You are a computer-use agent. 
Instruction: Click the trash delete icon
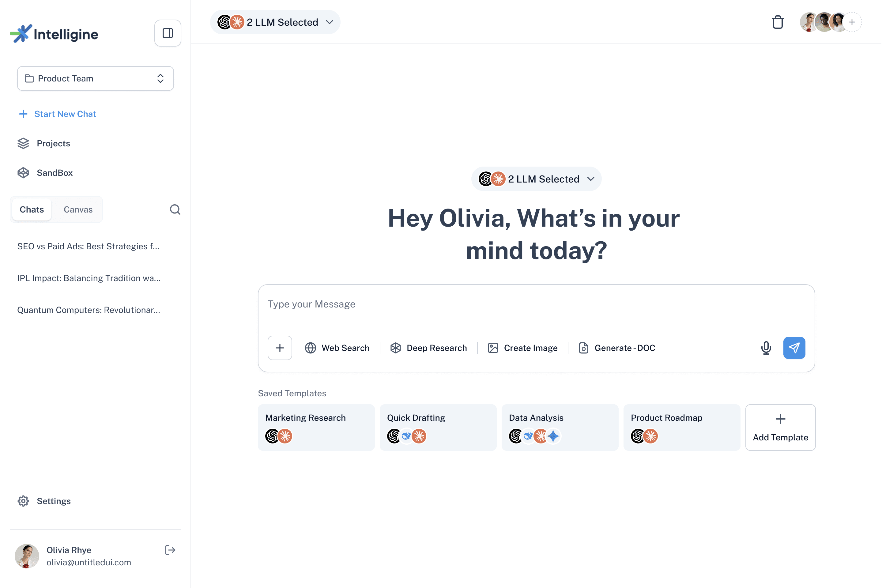[778, 22]
